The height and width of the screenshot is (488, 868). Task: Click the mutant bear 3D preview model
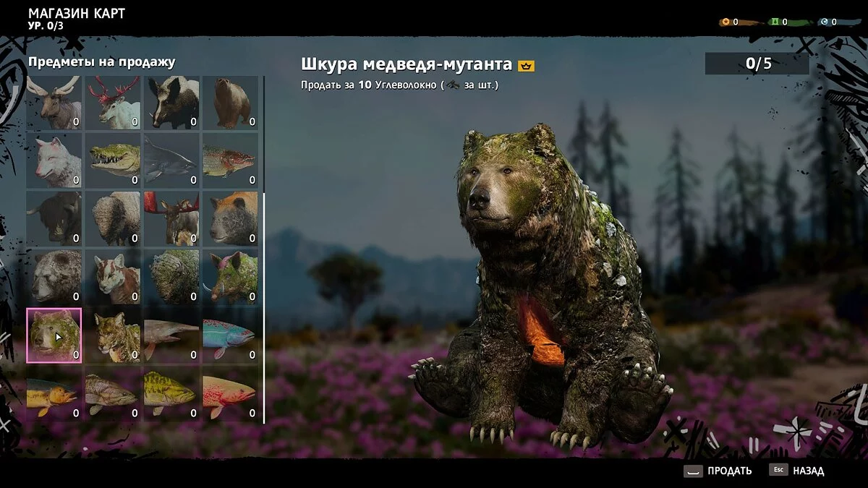pyautogui.click(x=541, y=286)
